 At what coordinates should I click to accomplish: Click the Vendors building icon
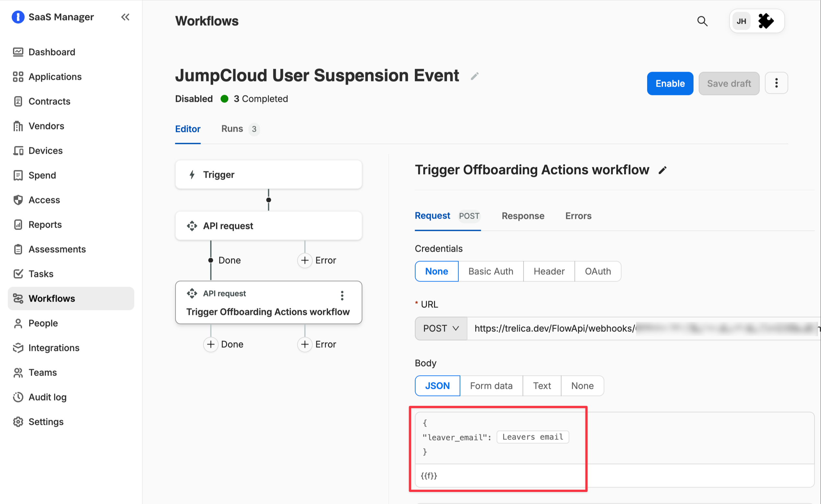pos(18,126)
